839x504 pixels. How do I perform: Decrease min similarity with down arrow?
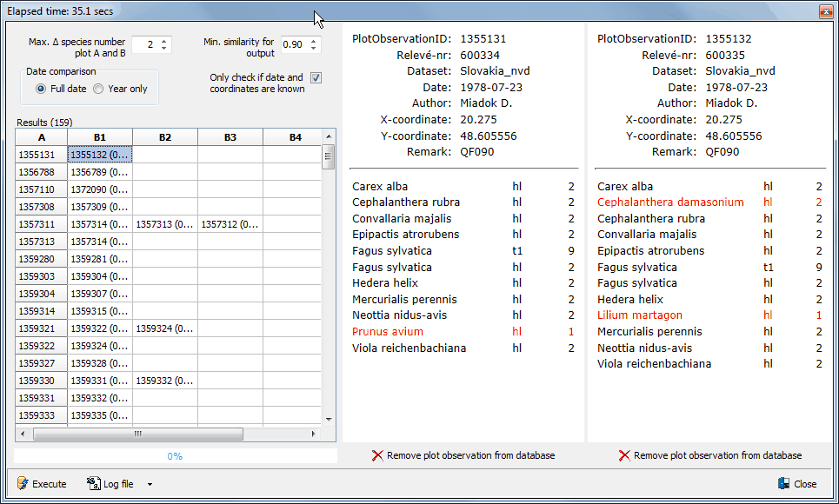(314, 49)
